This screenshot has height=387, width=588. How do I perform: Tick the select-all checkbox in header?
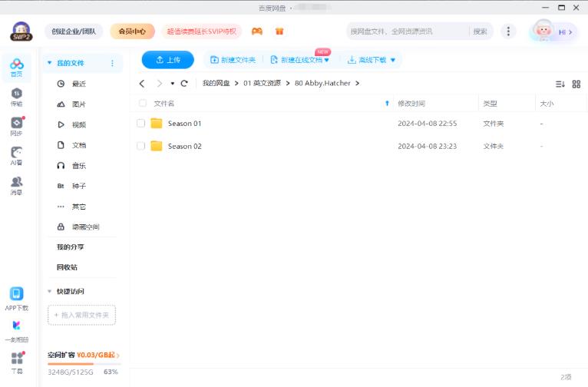point(143,103)
